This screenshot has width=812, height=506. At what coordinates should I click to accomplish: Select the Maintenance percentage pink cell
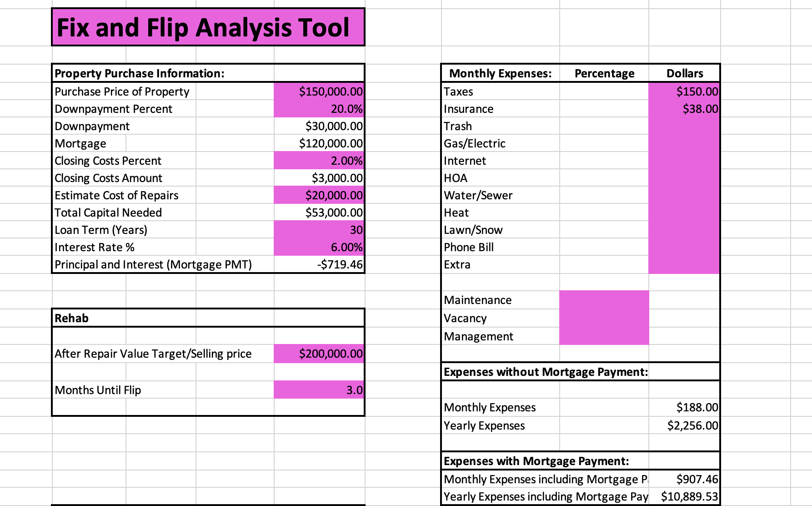click(605, 300)
